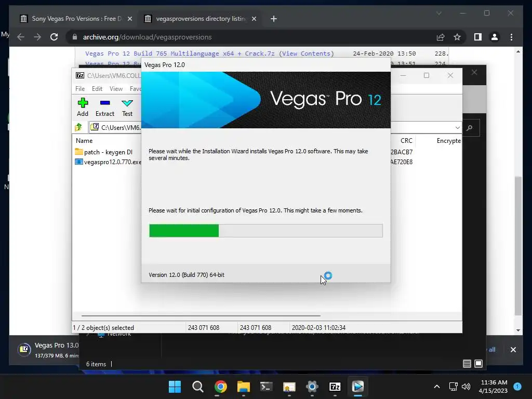Click View Contents link for Build 765
Screen dimensions: 532x399
pos(307,54)
